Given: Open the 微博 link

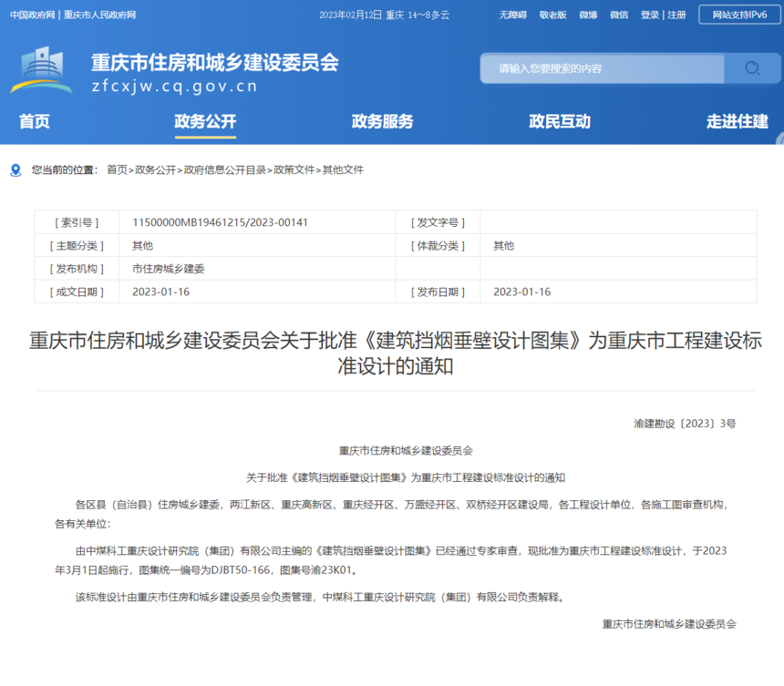Looking at the screenshot, I should (x=588, y=15).
